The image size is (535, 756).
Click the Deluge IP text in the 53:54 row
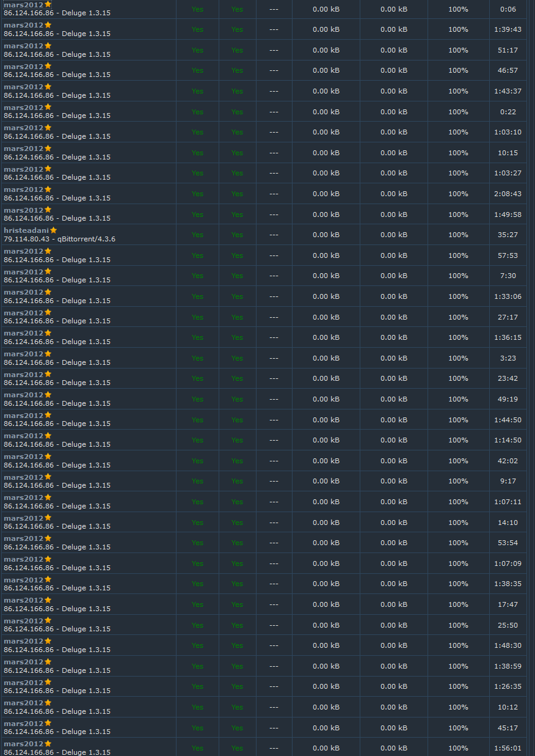[57, 547]
